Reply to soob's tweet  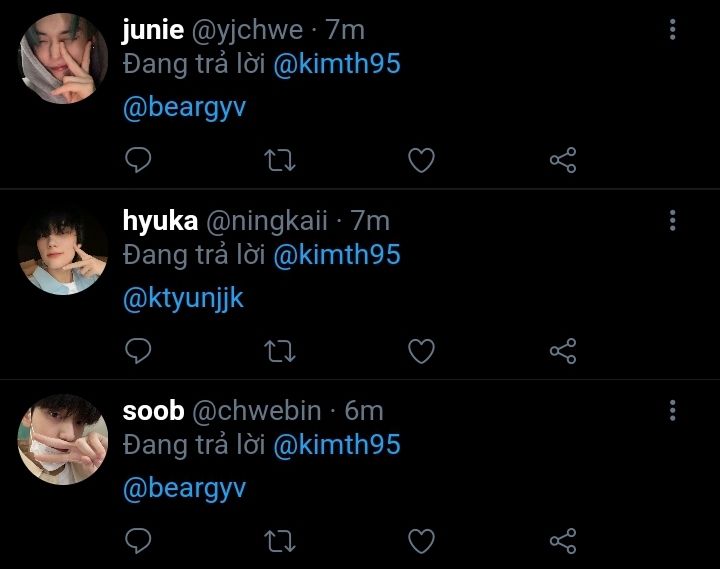pyautogui.click(x=138, y=541)
